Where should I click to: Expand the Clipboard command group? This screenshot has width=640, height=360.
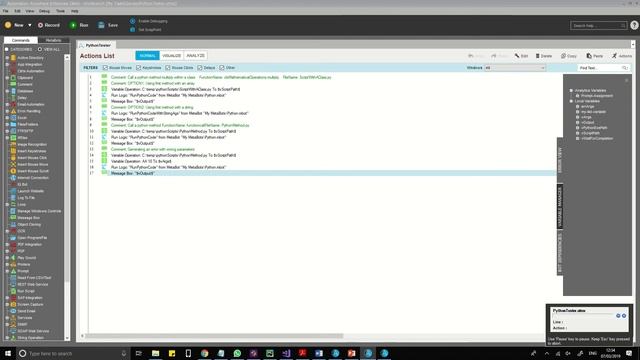pos(7,78)
